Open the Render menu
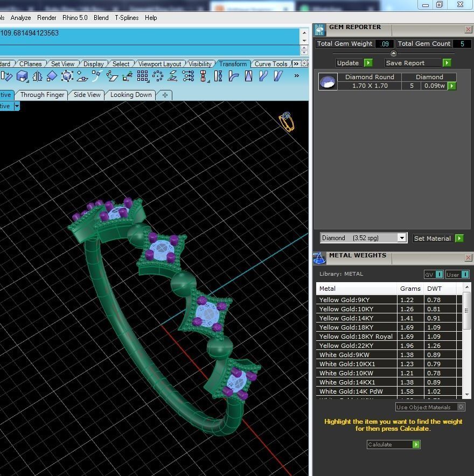Screen dimensions: 474x476 46,18
